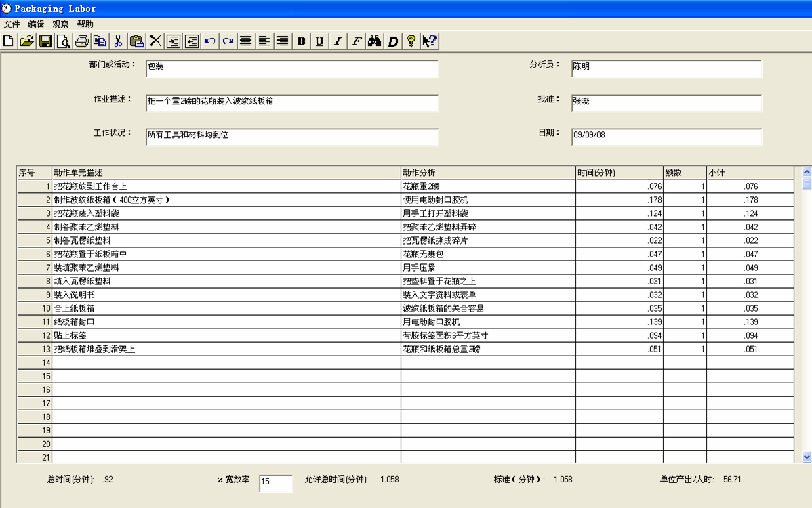Open the 文件 menu
Image resolution: width=812 pixels, height=508 pixels.
click(12, 24)
